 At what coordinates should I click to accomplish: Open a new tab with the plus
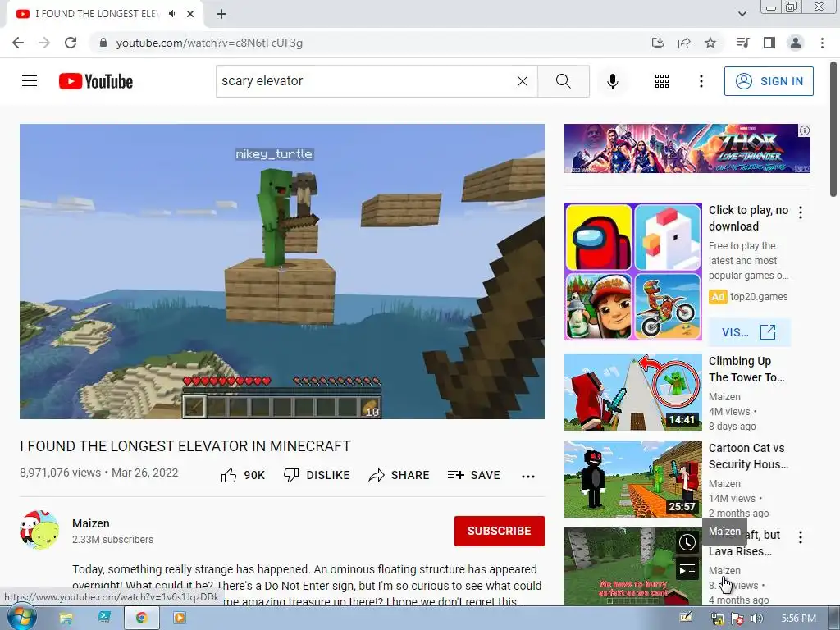221,14
